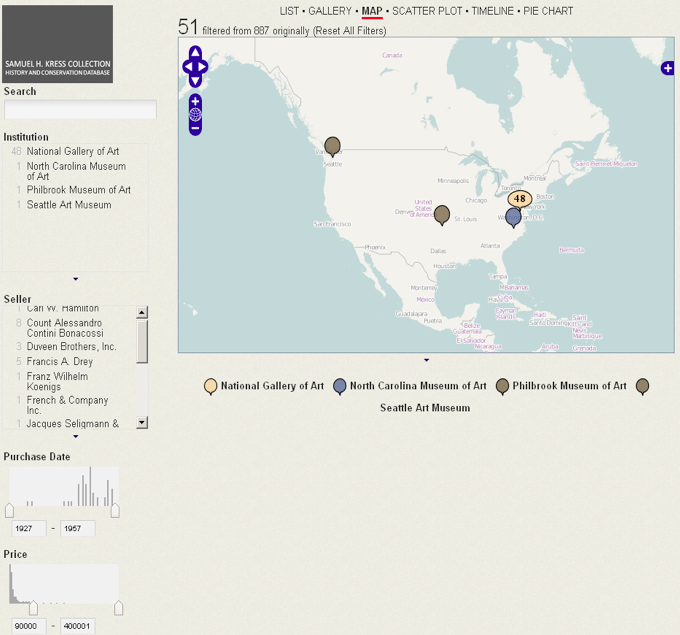680x635 pixels.
Task: Open the map layer switcher plus icon
Action: click(667, 68)
